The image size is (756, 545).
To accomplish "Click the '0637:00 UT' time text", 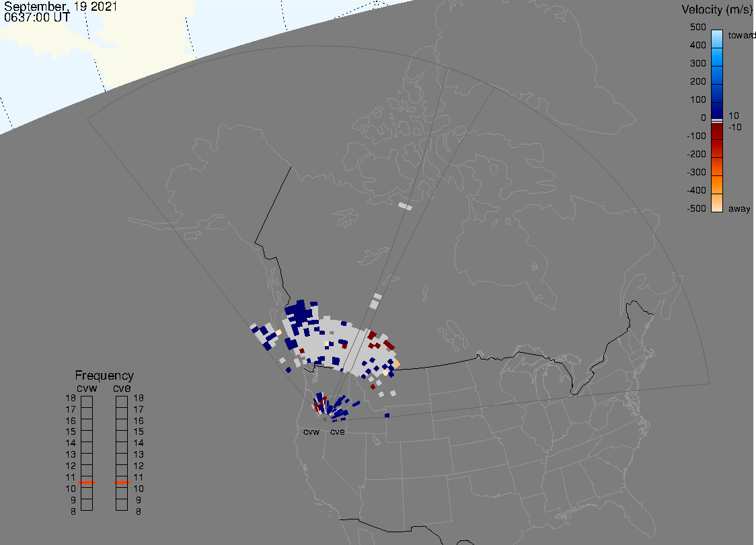I will pos(36,17).
